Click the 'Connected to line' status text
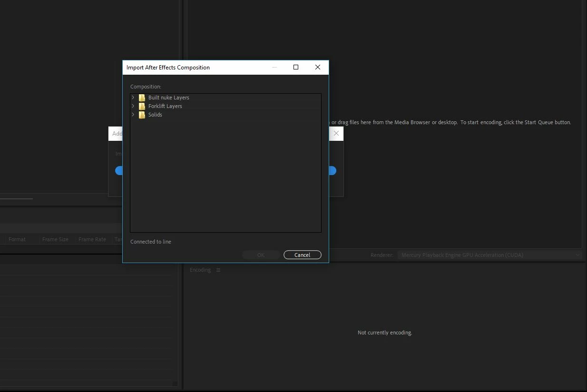The image size is (587, 392). tap(151, 242)
